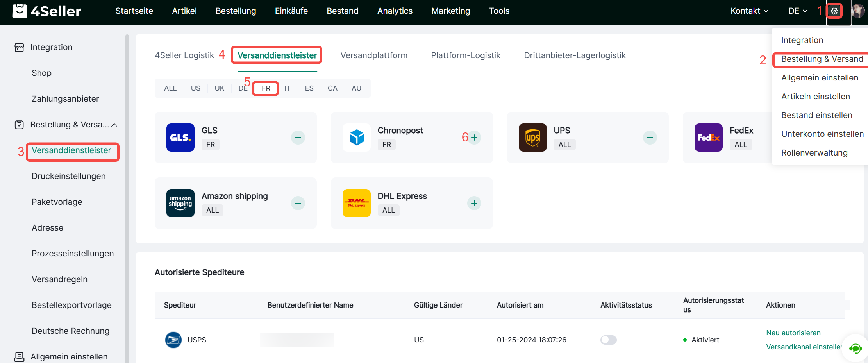Click the plus icon next to Chronopost

(x=474, y=138)
